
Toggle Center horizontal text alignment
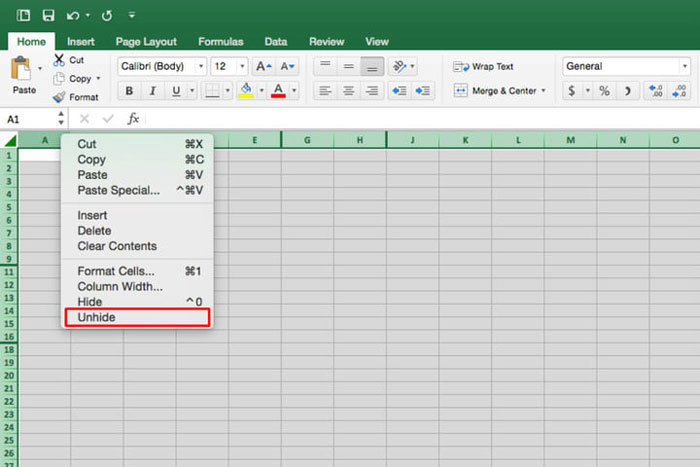349,91
